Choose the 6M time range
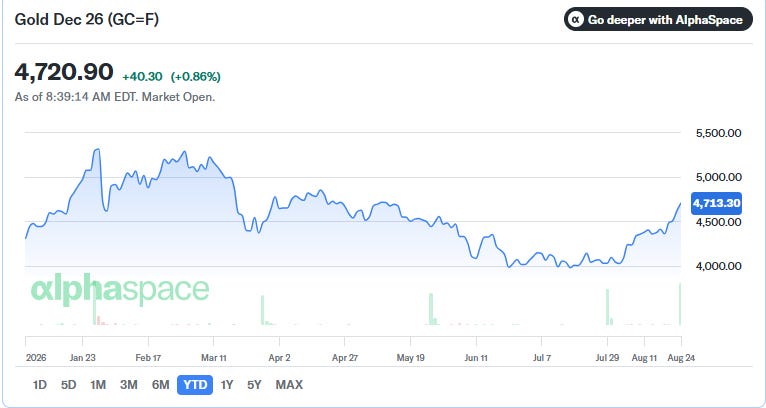This screenshot has height=408, width=766. 160,385
